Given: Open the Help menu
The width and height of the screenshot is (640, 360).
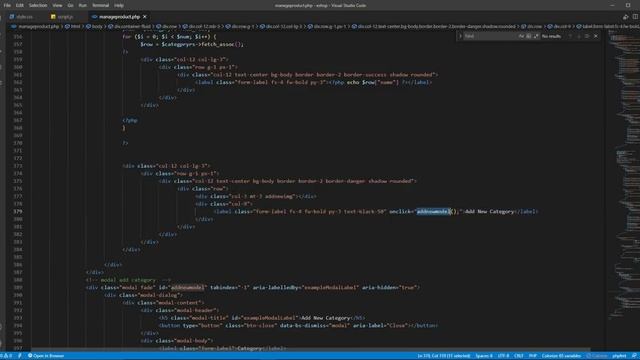Looking at the screenshot, I should (119, 5).
